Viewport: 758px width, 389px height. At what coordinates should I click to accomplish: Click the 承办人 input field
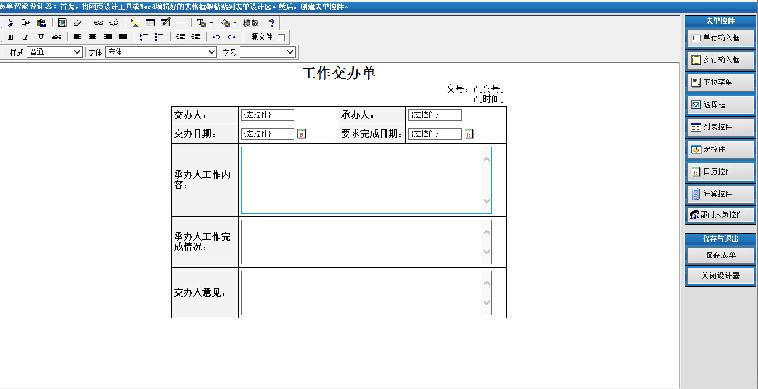[x=435, y=115]
